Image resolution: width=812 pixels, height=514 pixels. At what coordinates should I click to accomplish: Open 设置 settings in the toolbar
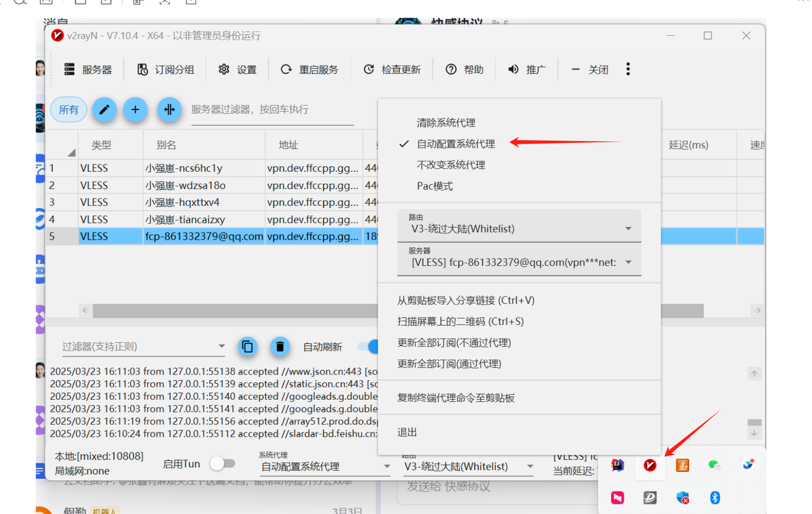pos(238,70)
